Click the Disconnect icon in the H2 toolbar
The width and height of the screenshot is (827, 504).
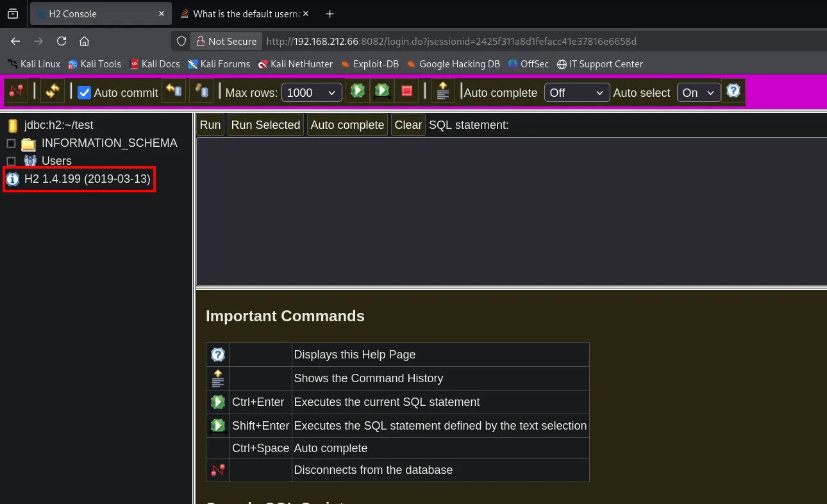[x=17, y=91]
